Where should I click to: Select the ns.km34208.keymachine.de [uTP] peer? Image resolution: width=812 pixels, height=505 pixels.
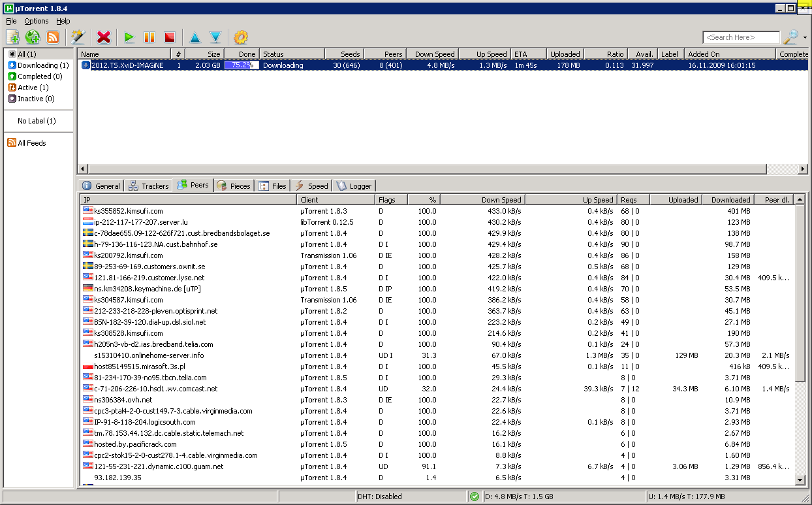click(x=437, y=289)
